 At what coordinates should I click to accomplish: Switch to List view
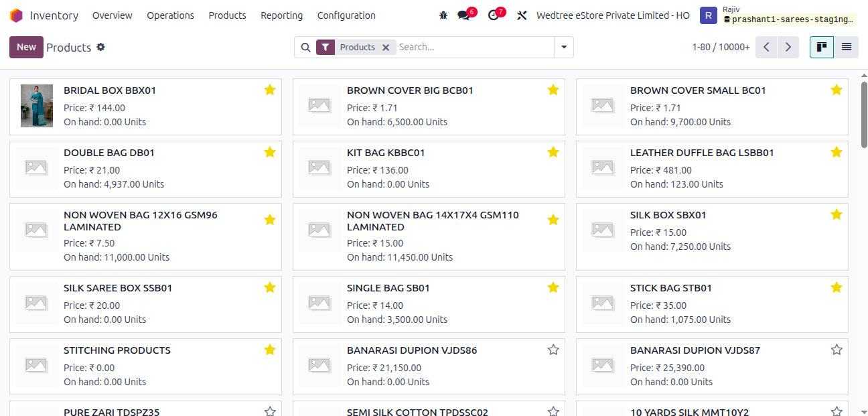click(x=847, y=47)
